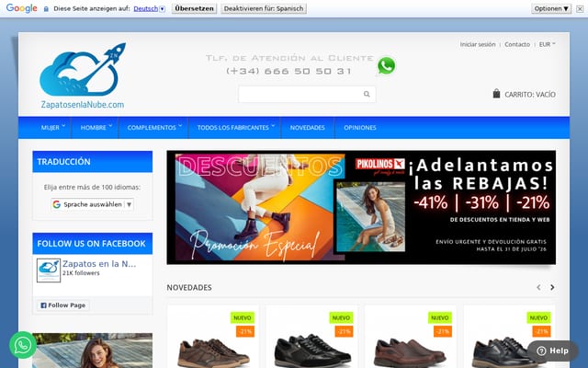588x368 pixels.
Task: Click the phone number (+34) 666 50 50 31
Action: (288, 71)
